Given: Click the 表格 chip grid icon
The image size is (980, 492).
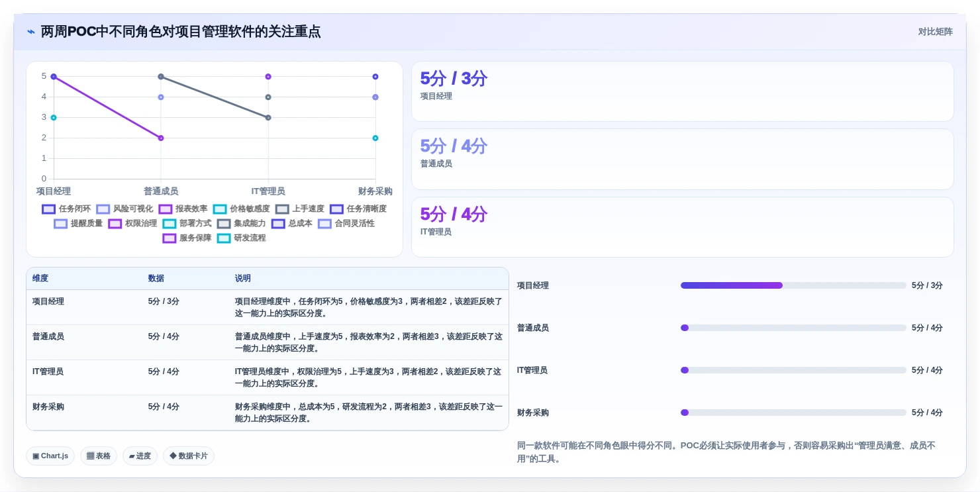Looking at the screenshot, I should pyautogui.click(x=90, y=456).
